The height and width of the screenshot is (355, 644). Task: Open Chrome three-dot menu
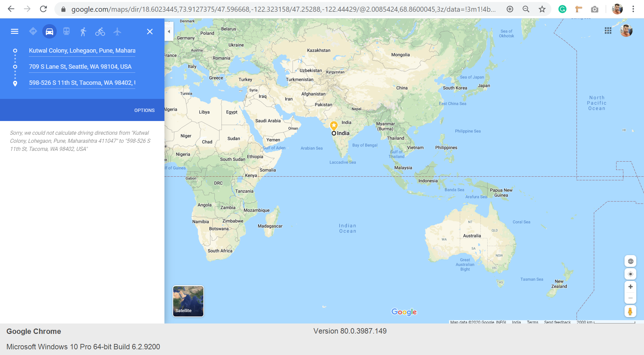coord(633,9)
